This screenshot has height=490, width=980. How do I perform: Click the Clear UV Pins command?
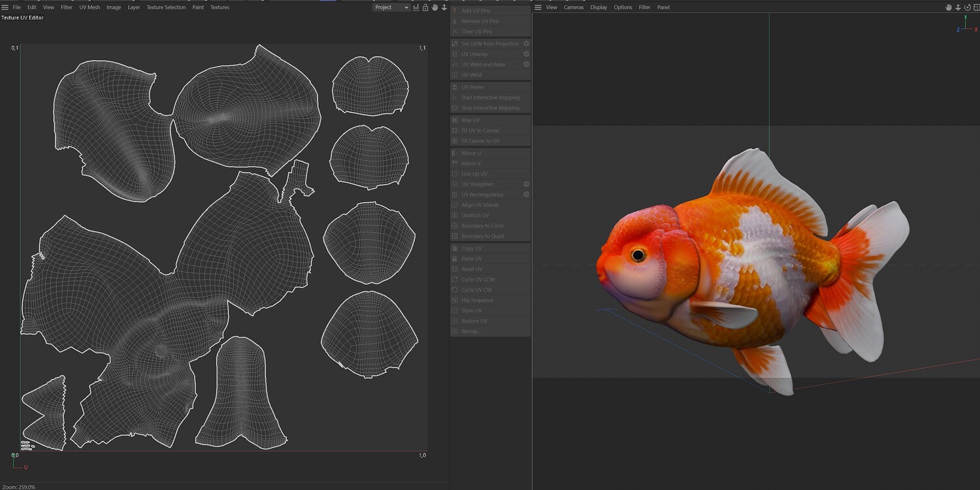(x=491, y=31)
